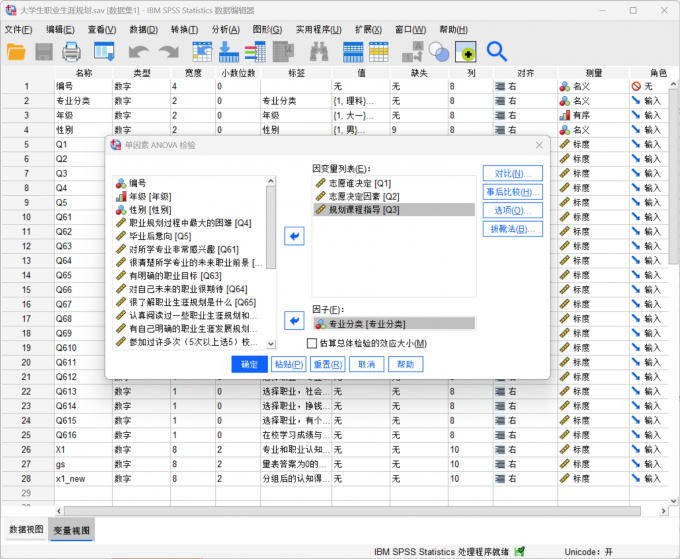Go to case toolbar icon
The image size is (680, 559).
[202, 52]
